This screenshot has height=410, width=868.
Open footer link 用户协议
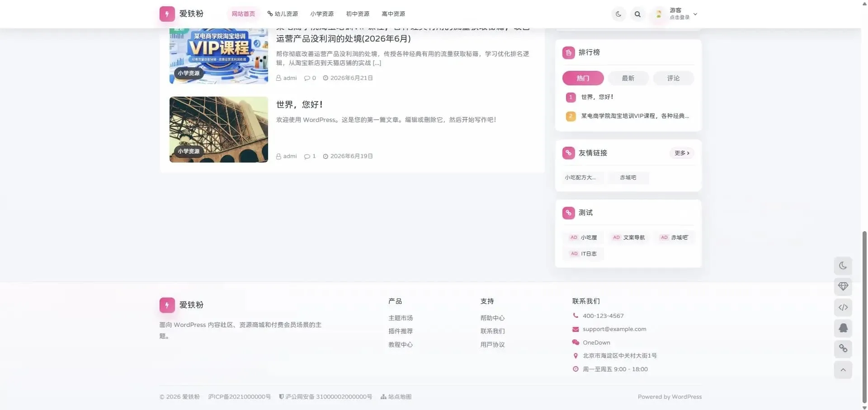492,345
